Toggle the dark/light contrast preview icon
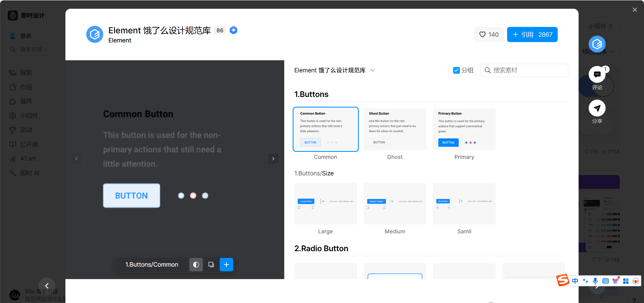This screenshot has width=644, height=303. coord(196,265)
